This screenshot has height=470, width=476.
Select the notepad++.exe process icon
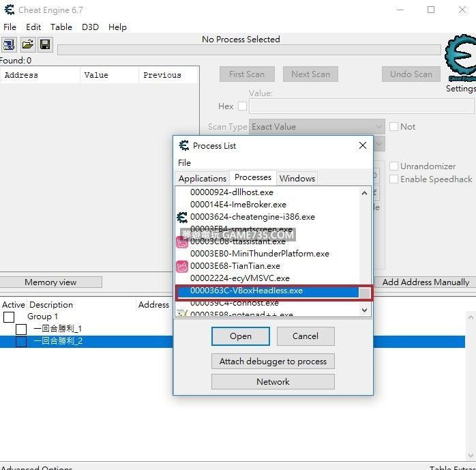182,314
